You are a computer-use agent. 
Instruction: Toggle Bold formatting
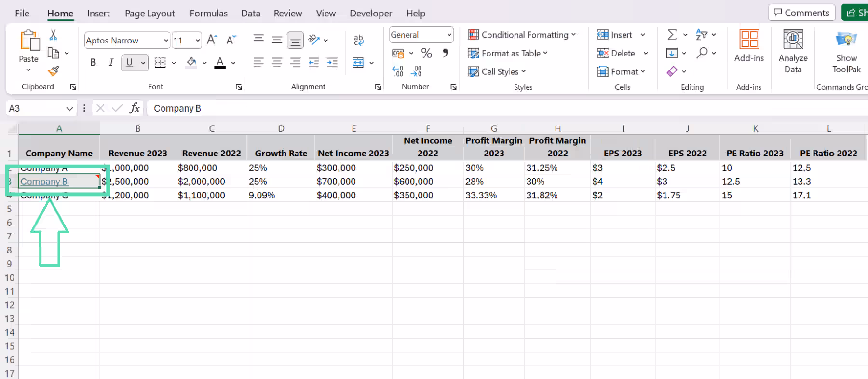[x=93, y=62]
